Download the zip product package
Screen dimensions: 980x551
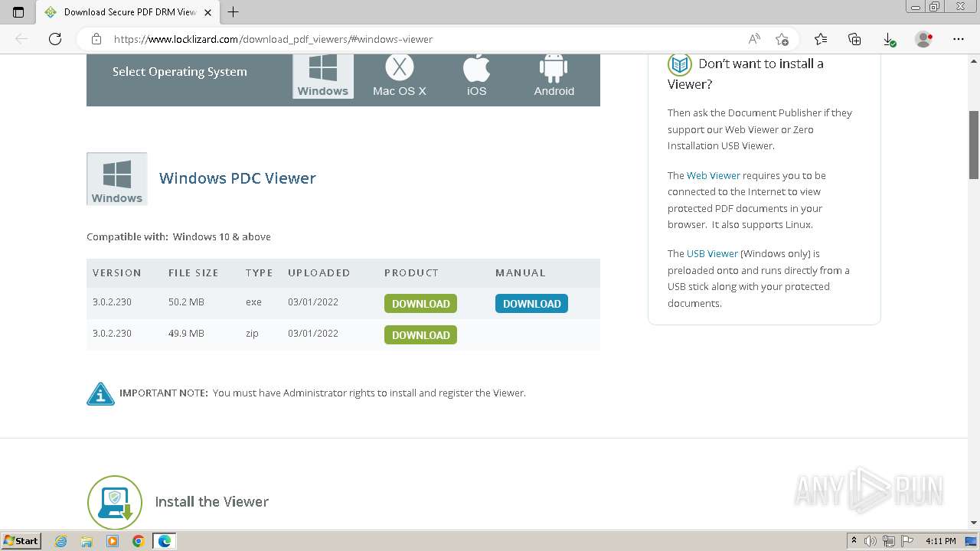(420, 335)
